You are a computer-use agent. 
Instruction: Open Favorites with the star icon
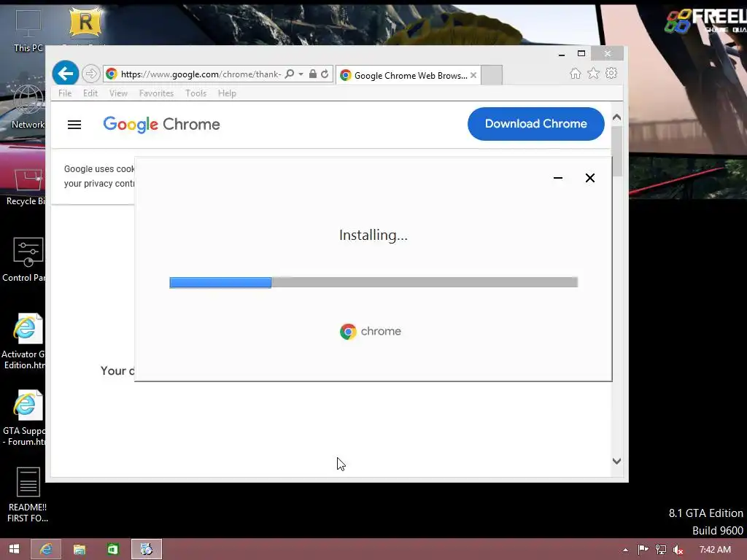pos(593,74)
